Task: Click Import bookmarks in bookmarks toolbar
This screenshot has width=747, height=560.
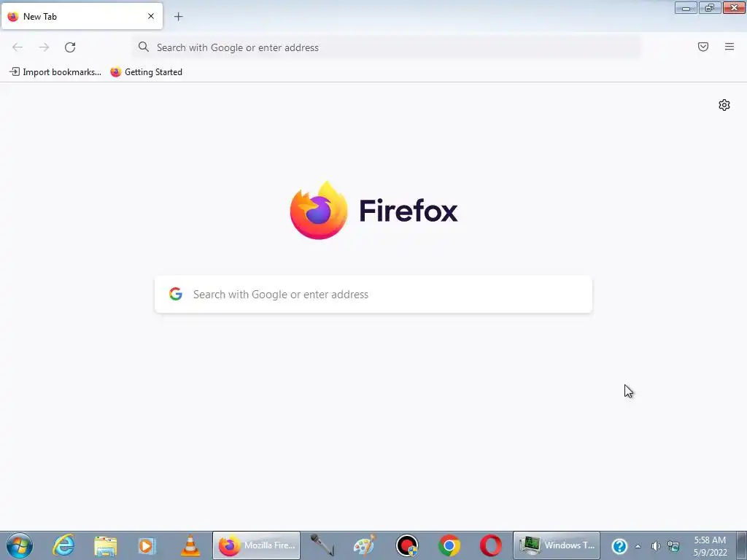Action: (55, 72)
